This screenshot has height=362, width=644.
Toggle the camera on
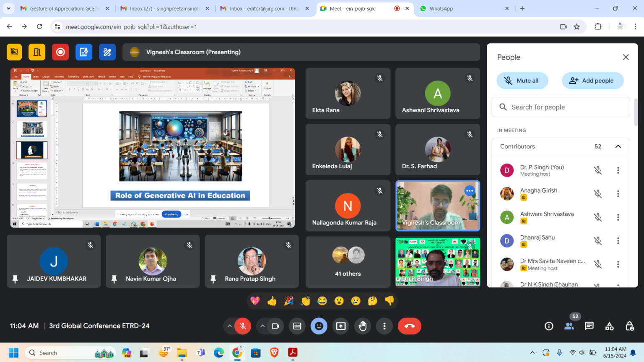click(x=275, y=326)
